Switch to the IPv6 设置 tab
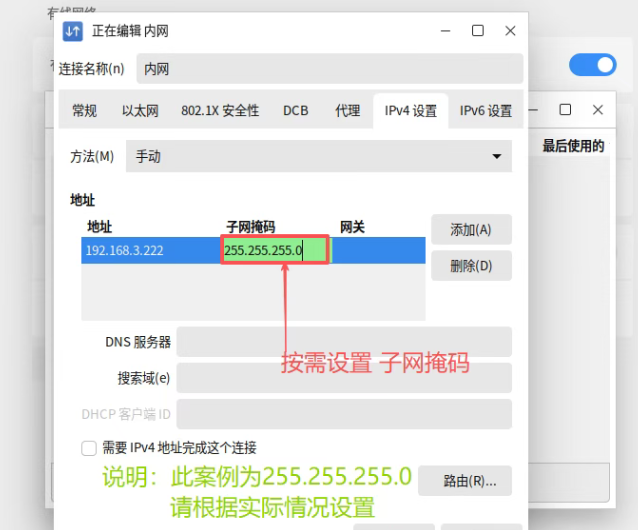Image resolution: width=638 pixels, height=530 pixels. 485,111
